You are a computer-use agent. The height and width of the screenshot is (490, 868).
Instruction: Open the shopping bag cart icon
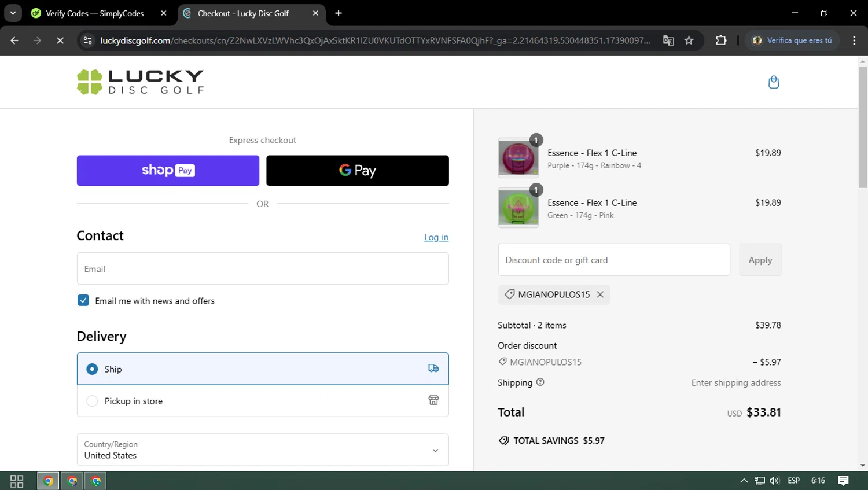[773, 82]
